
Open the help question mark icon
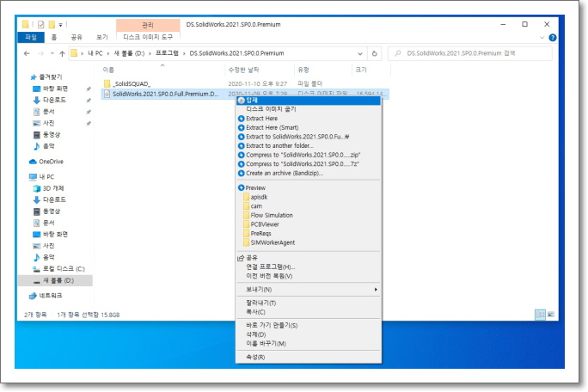(553, 38)
